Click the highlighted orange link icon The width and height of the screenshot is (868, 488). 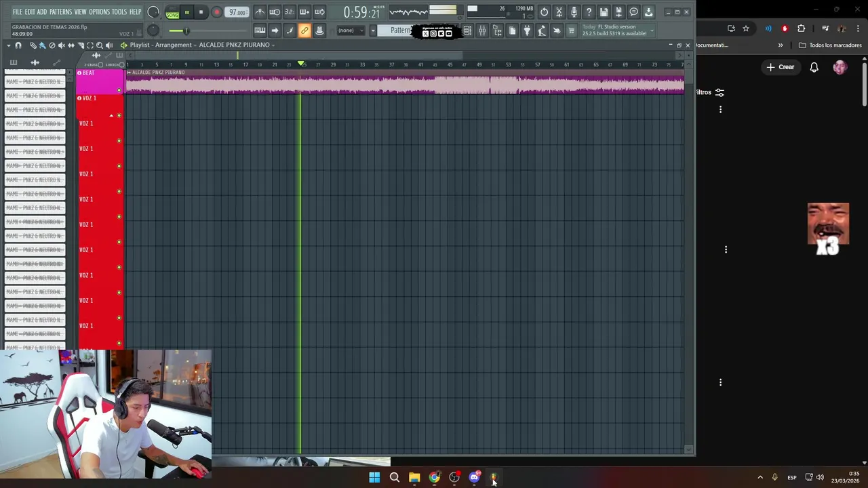click(304, 30)
